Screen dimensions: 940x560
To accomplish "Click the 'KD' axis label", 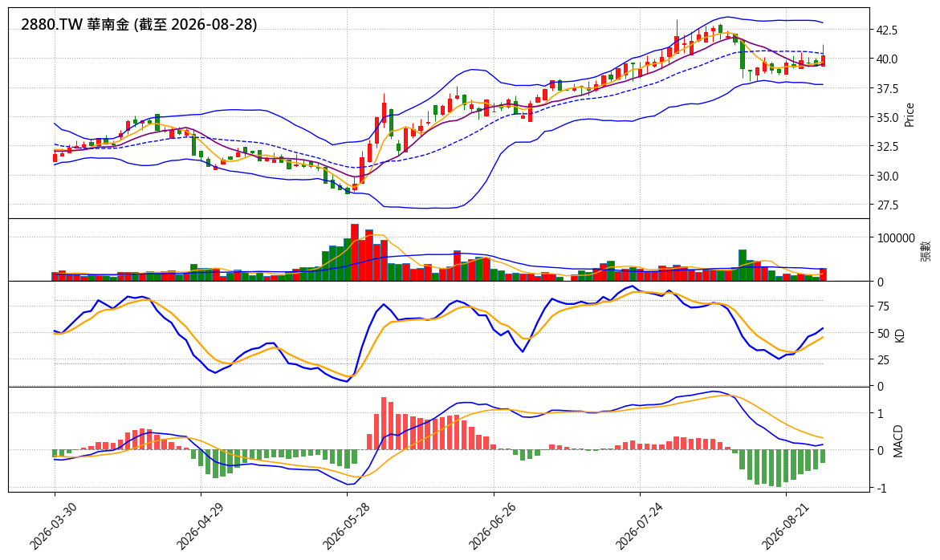I will [x=898, y=335].
